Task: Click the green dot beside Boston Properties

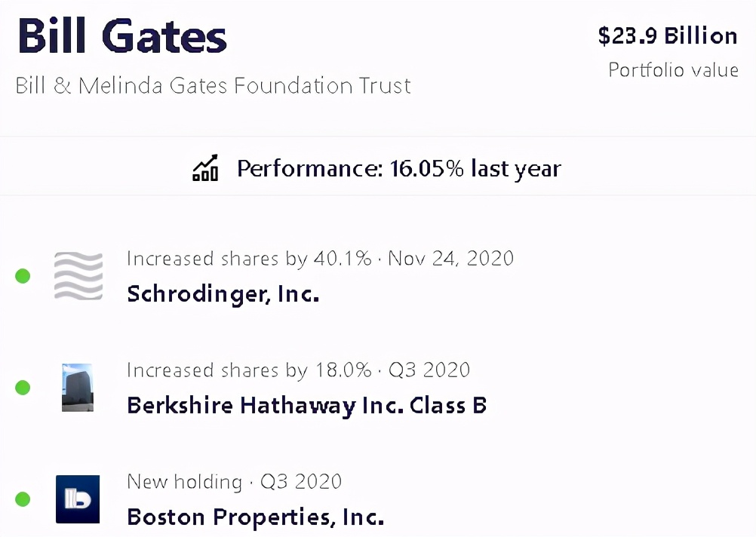Action: click(x=23, y=499)
